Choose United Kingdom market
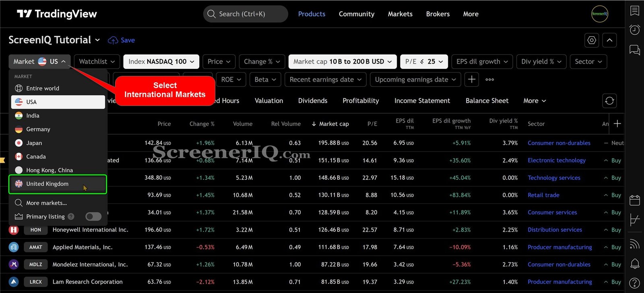The image size is (644, 293). (58, 184)
